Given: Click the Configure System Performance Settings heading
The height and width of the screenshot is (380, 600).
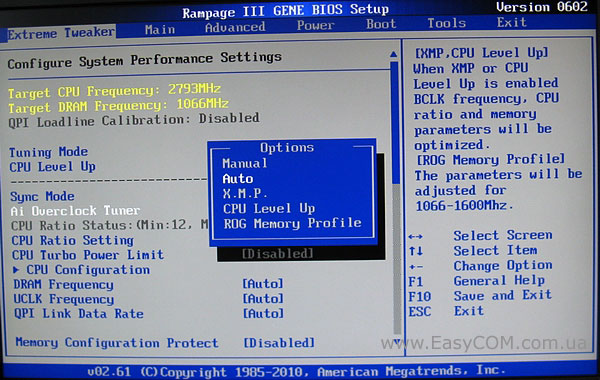Looking at the screenshot, I should point(145,60).
